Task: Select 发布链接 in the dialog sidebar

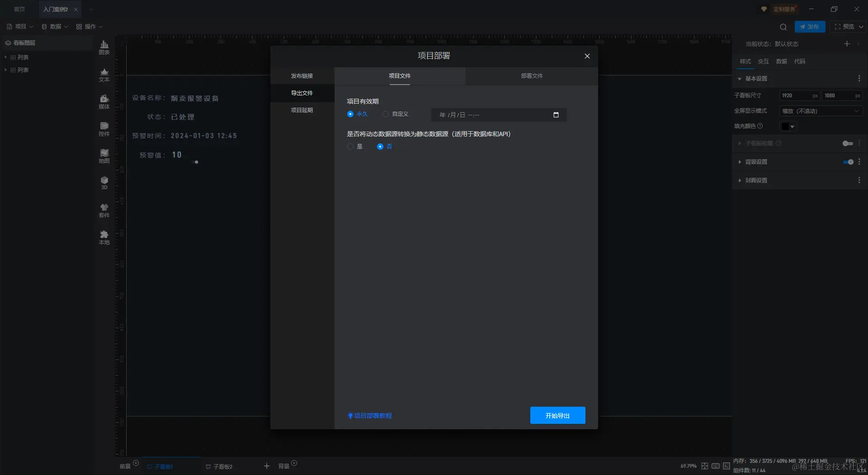Action: click(x=302, y=76)
